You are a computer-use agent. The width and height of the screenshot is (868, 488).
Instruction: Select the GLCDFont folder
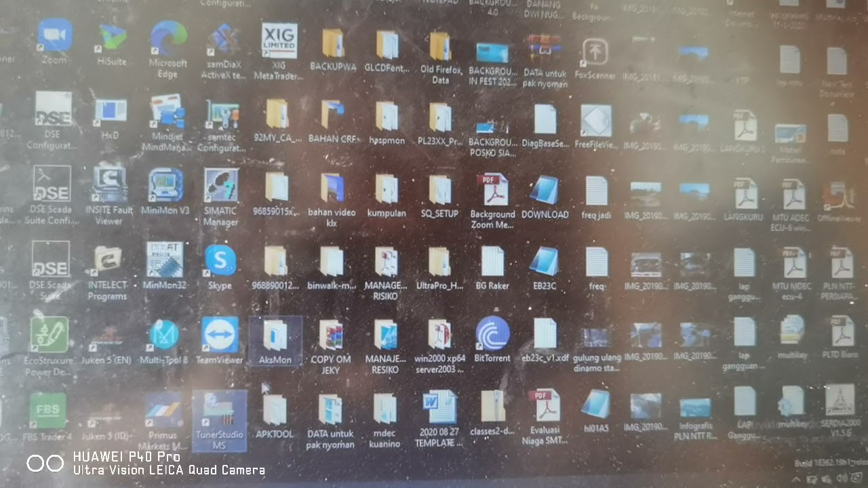(x=388, y=50)
